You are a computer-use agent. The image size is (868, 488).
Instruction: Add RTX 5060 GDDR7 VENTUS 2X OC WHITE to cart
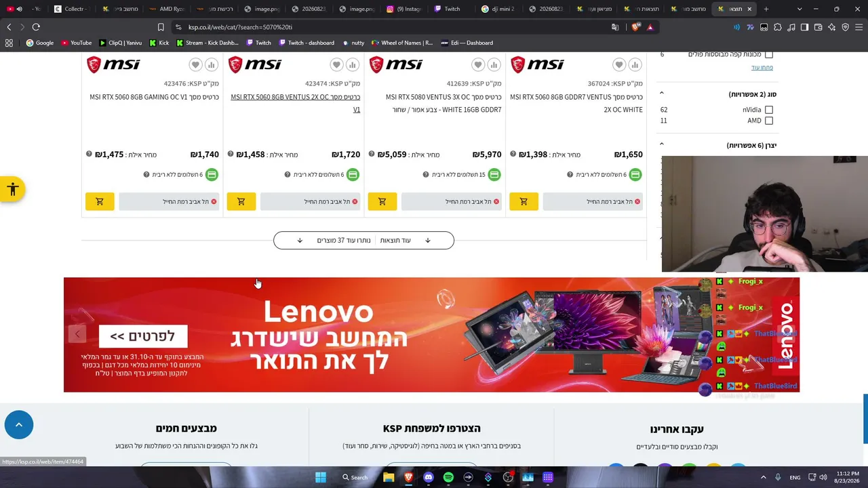[524, 201]
